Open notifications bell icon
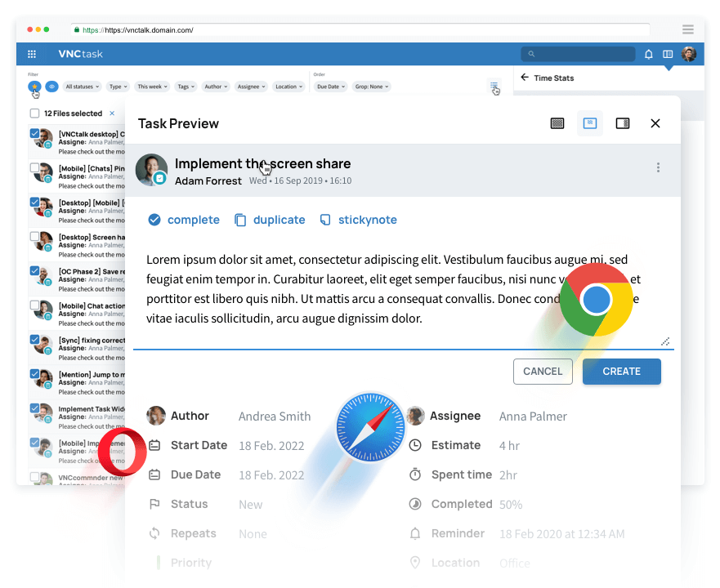 click(648, 54)
